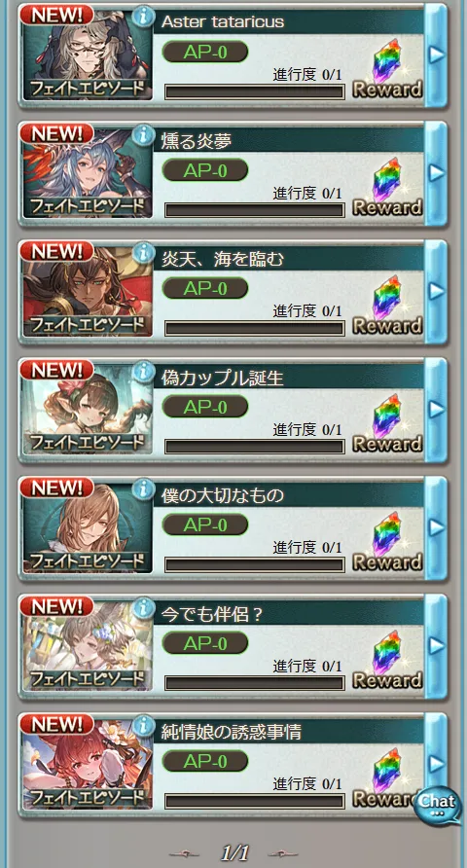The height and width of the screenshot is (868, 467).
Task: Open info bubble for 偽カップル誕生
Action: [143, 371]
